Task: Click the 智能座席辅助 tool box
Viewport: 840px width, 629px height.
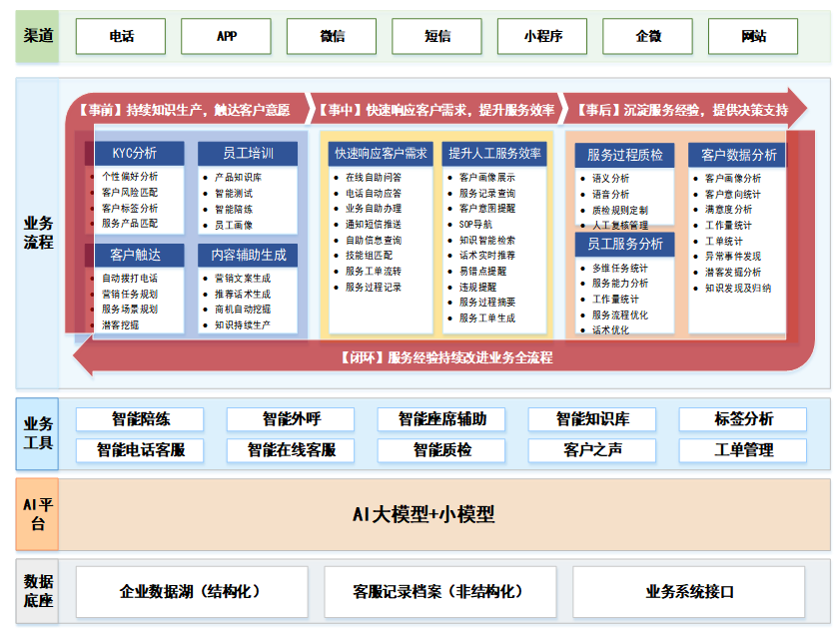Action: click(x=441, y=419)
